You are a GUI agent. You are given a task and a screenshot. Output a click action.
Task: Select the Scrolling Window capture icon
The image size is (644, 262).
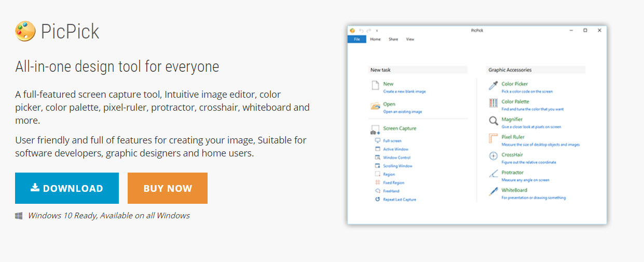pos(378,166)
